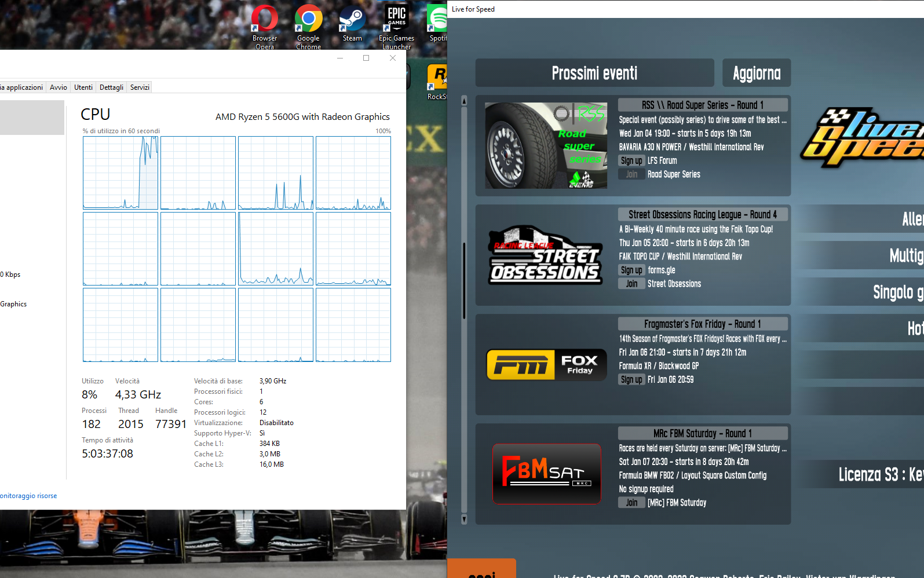Click the CPU core graph with the tall usage block
924x578 pixels.
(x=120, y=173)
